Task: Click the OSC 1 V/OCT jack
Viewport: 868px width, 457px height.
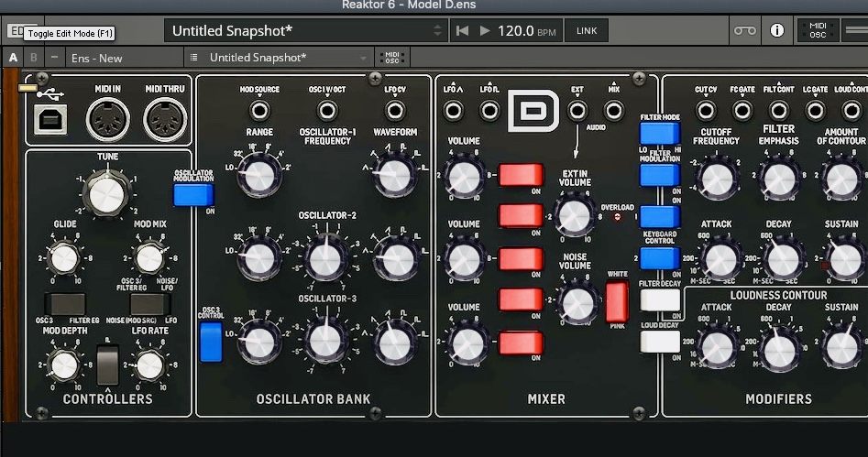Action: (327, 111)
